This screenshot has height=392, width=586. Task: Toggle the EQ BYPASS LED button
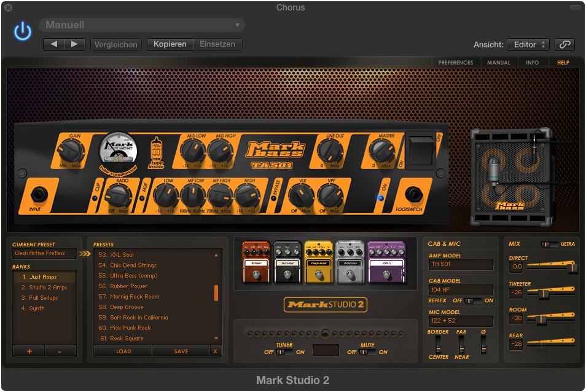(273, 198)
